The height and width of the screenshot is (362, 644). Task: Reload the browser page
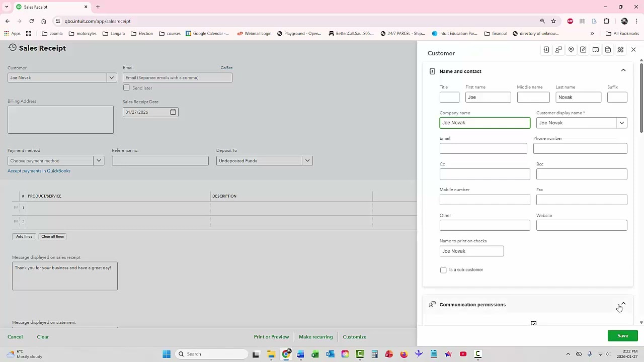31,21
